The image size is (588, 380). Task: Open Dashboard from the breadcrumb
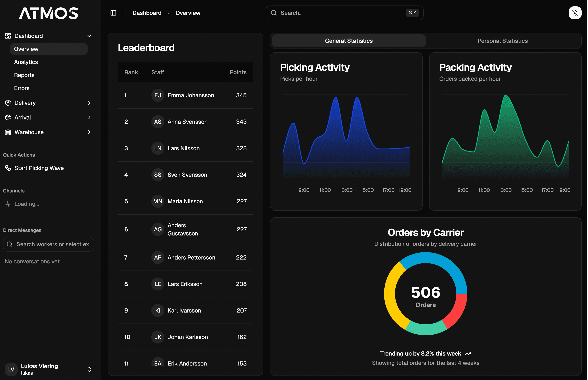tap(147, 13)
